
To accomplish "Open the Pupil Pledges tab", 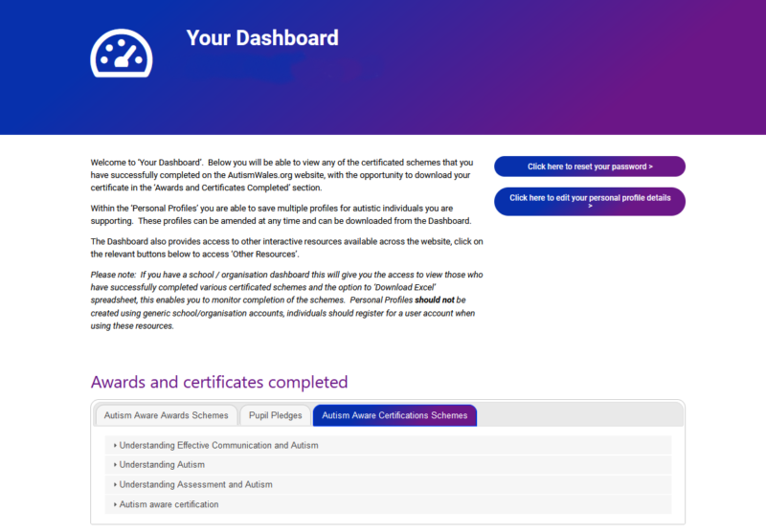I will 276,415.
